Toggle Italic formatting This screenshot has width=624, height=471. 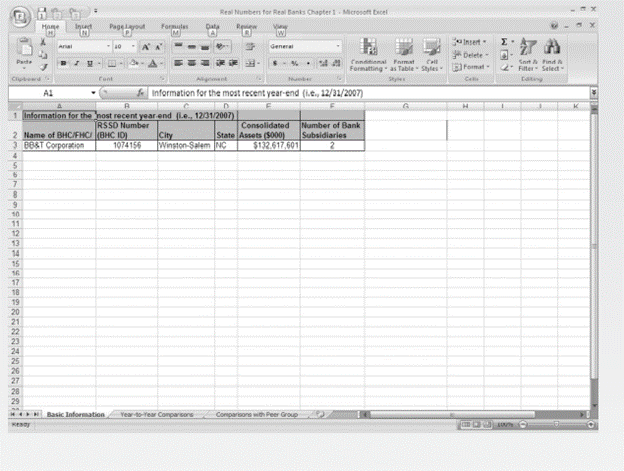pyautogui.click(x=76, y=63)
